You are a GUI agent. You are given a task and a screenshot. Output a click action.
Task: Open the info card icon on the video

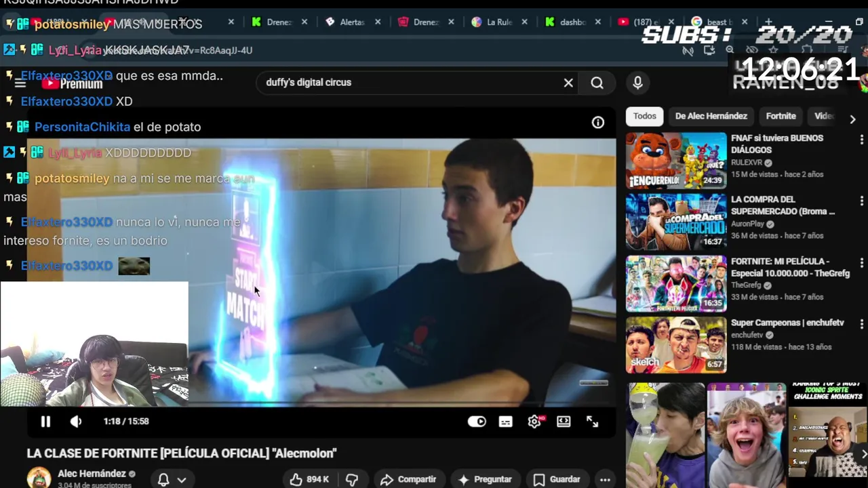pyautogui.click(x=598, y=123)
